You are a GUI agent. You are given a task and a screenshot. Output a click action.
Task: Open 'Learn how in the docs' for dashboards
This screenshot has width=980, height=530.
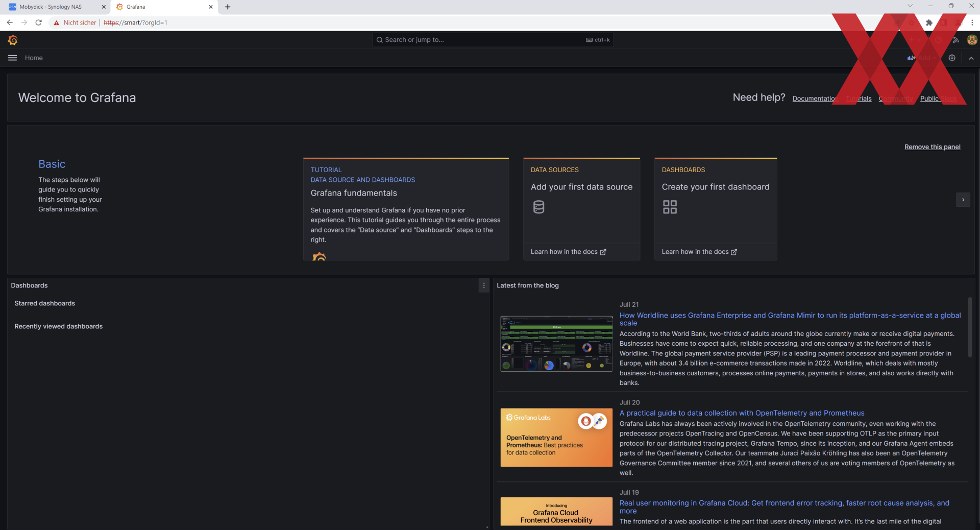coord(699,252)
